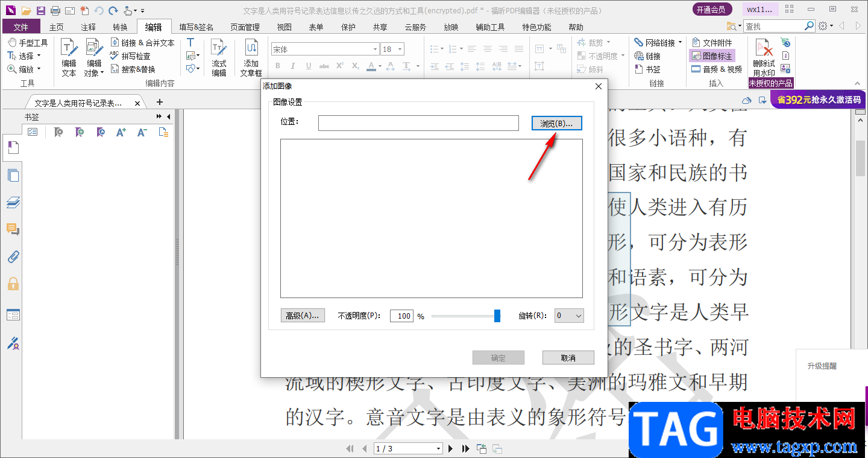Click the Reflow Edit (流式编辑) tool
Screen dimensions: 868x458
219,58
